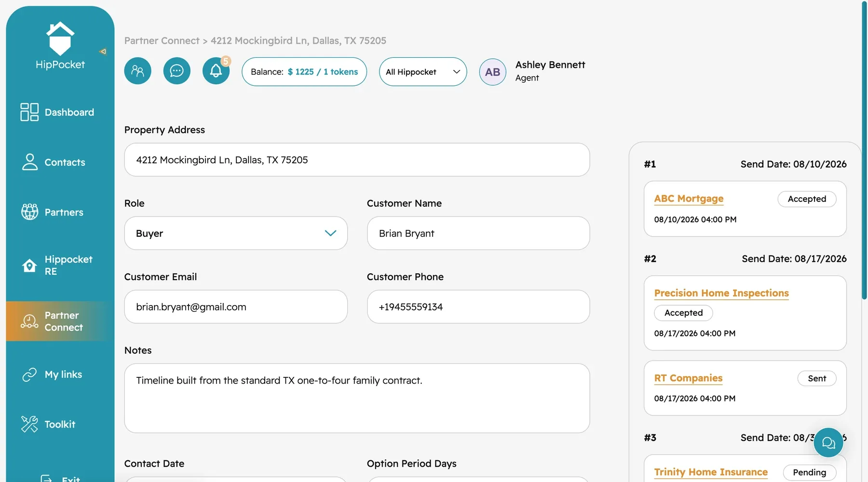Viewport: 868px width, 482px height.
Task: Open Toolkit from the sidebar
Action: pyautogui.click(x=60, y=424)
